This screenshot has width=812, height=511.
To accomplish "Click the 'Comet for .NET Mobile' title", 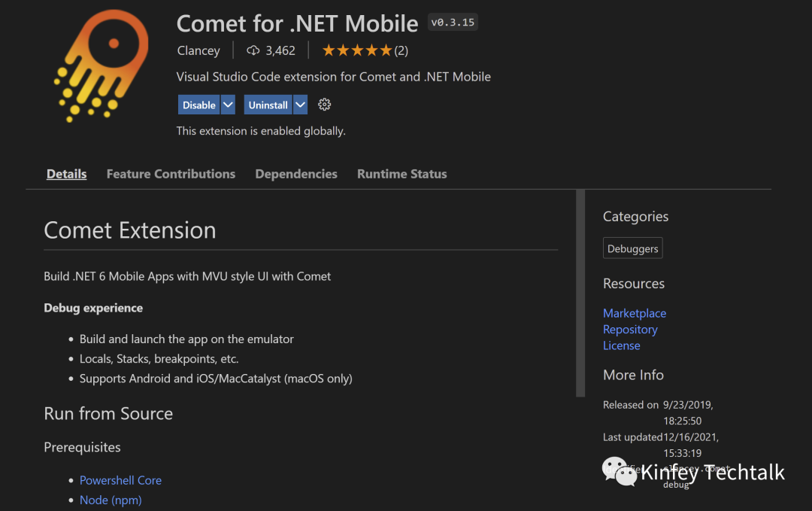I will 297,24.
